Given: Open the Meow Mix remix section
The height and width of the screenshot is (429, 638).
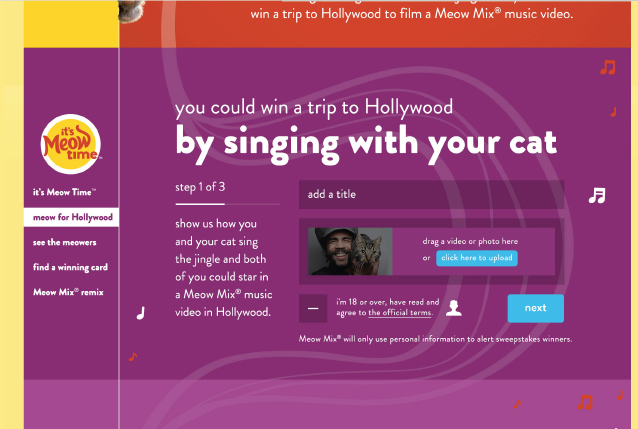Looking at the screenshot, I should click(68, 292).
